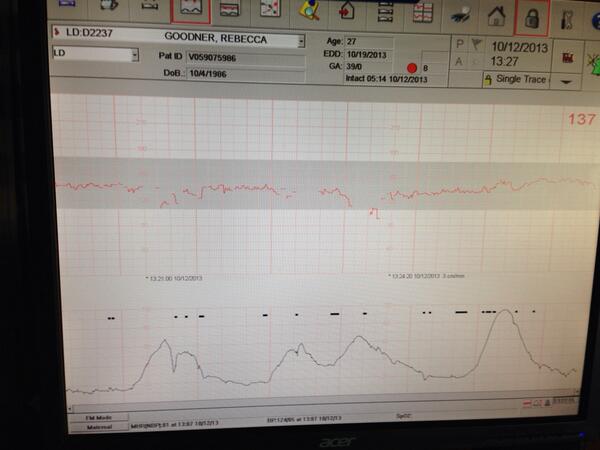Click the fetal heart rate value 137

pos(582,119)
